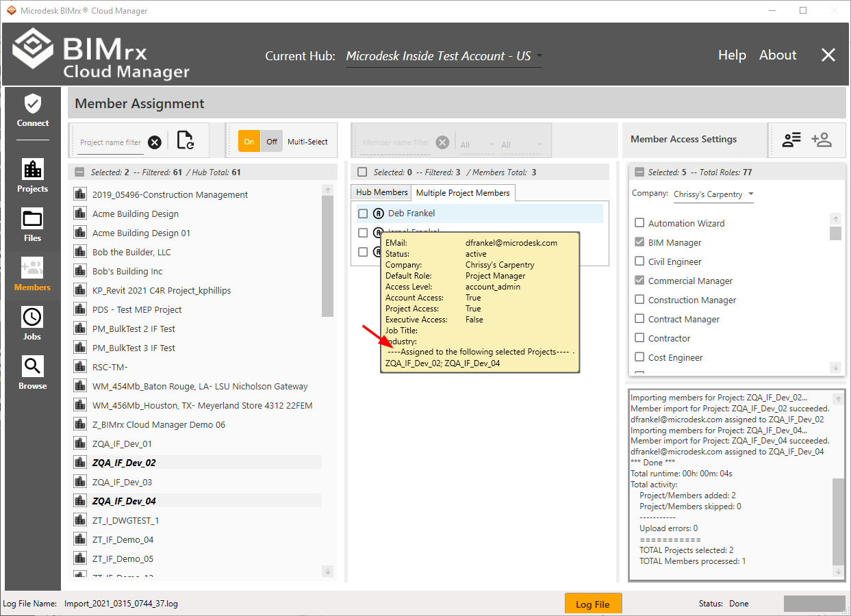Click the add member icon
851x616 pixels.
(x=822, y=140)
